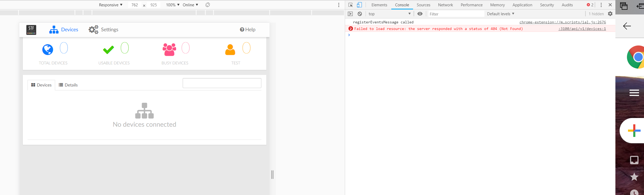Toggle the console sidebar icon
The image size is (644, 195).
point(350,14)
